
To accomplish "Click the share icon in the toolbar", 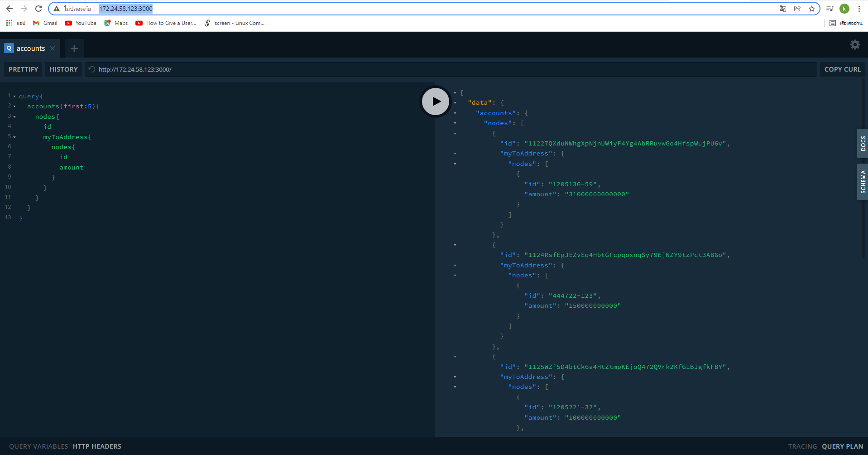I will click(797, 8).
